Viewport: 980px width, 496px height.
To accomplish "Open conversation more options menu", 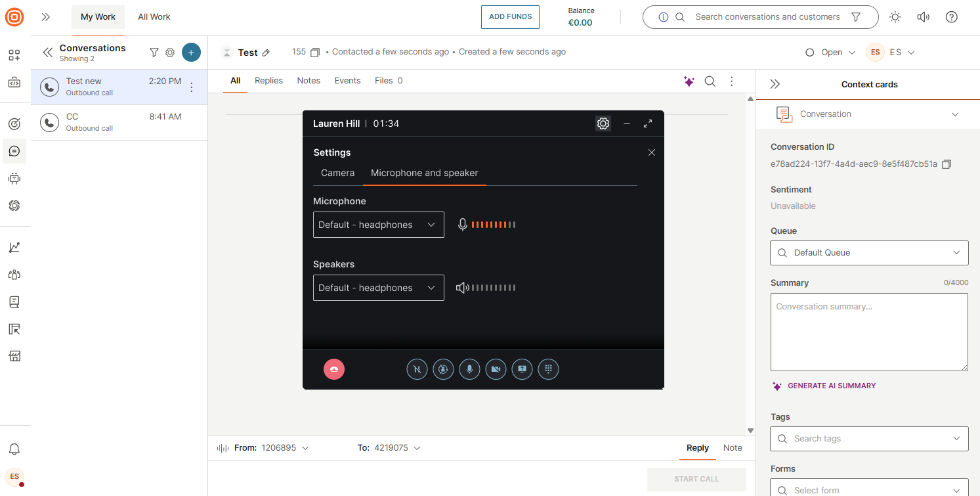I will coord(732,81).
